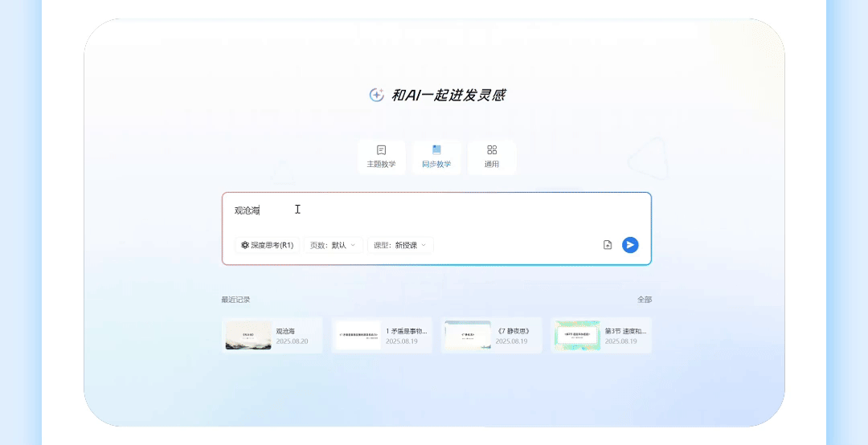Screen dimensions: 868x445
Task: Open the 1 矛盾是事物 record thumbnail
Action: coord(358,336)
